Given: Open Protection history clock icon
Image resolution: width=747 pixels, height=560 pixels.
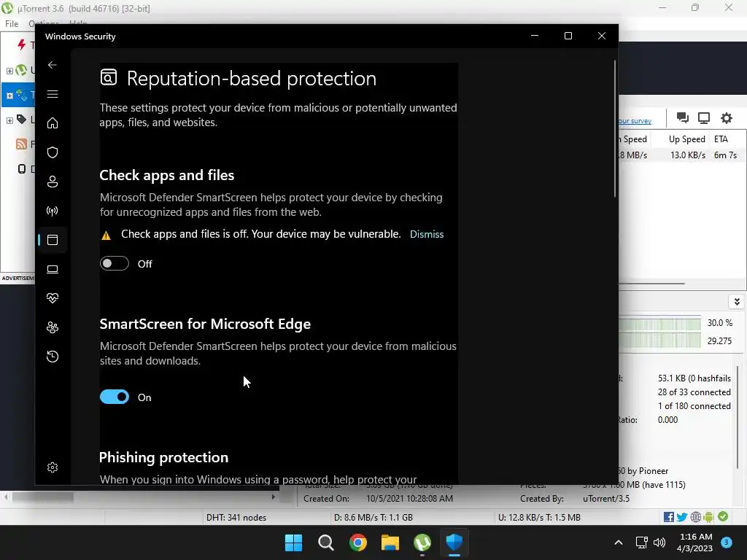Looking at the screenshot, I should coord(53,357).
